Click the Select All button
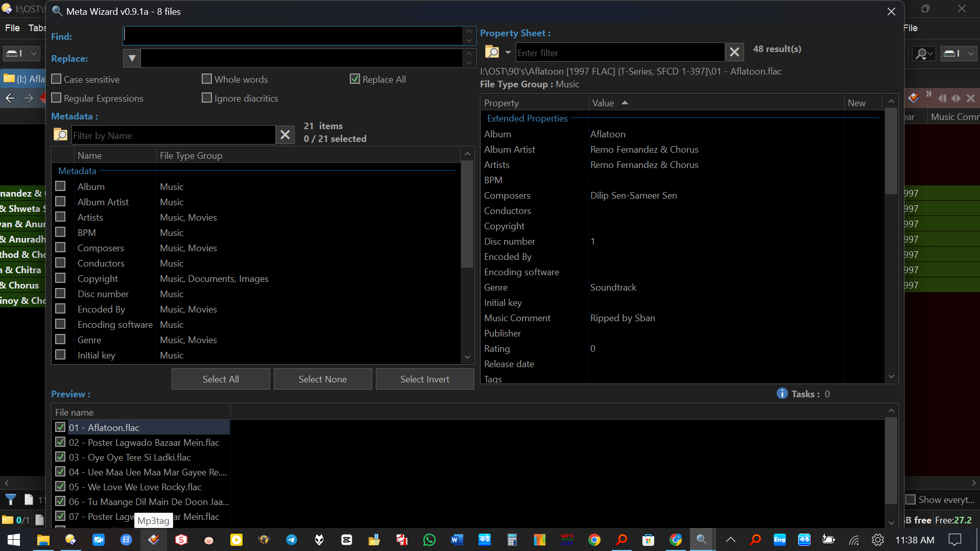 point(221,379)
